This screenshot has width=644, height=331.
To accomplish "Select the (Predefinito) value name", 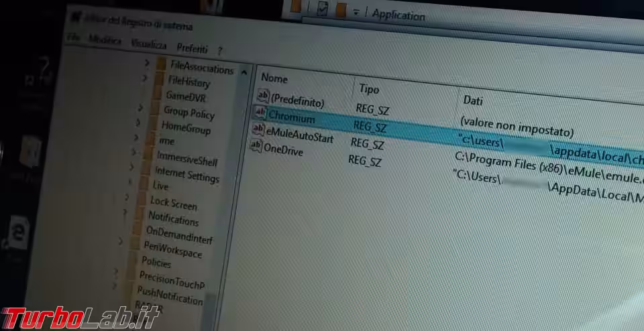I will click(297, 100).
